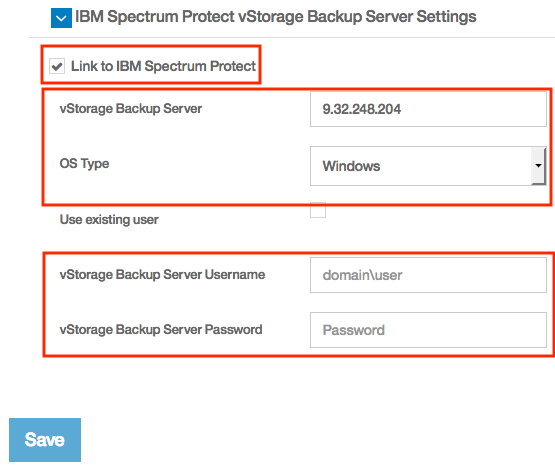Viewport: 555px width, 468px height.
Task: Focus the Password input field
Action: [428, 330]
